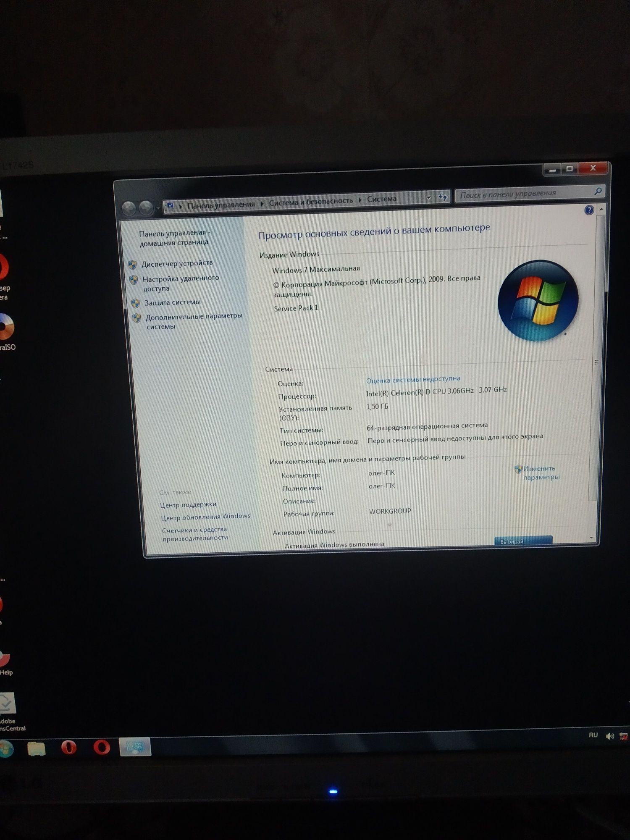Viewport: 630px width, 840px height.
Task: Click Панель управления breadcrumb segment
Action: (221, 205)
